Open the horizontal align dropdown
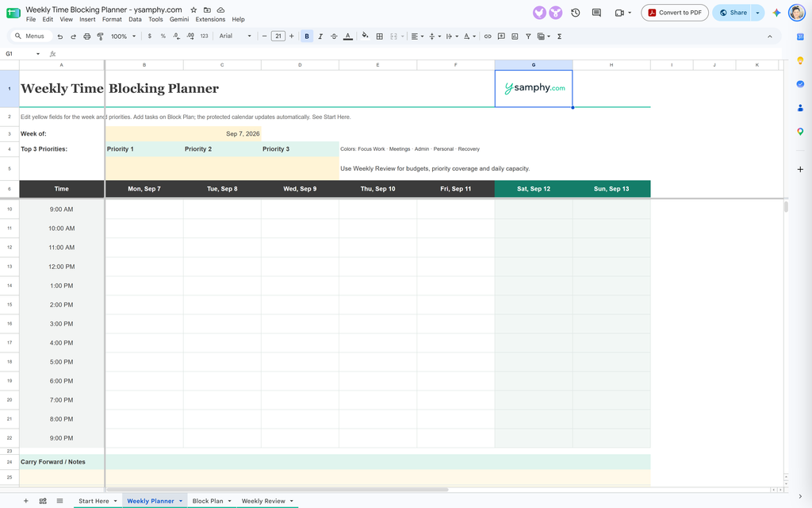Screen dimensions: 812x508 (417, 37)
